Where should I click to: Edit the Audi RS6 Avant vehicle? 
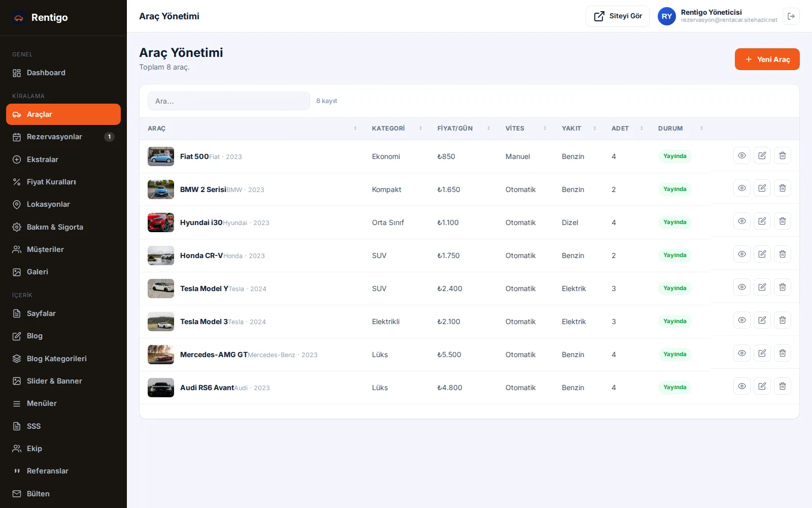point(762,387)
